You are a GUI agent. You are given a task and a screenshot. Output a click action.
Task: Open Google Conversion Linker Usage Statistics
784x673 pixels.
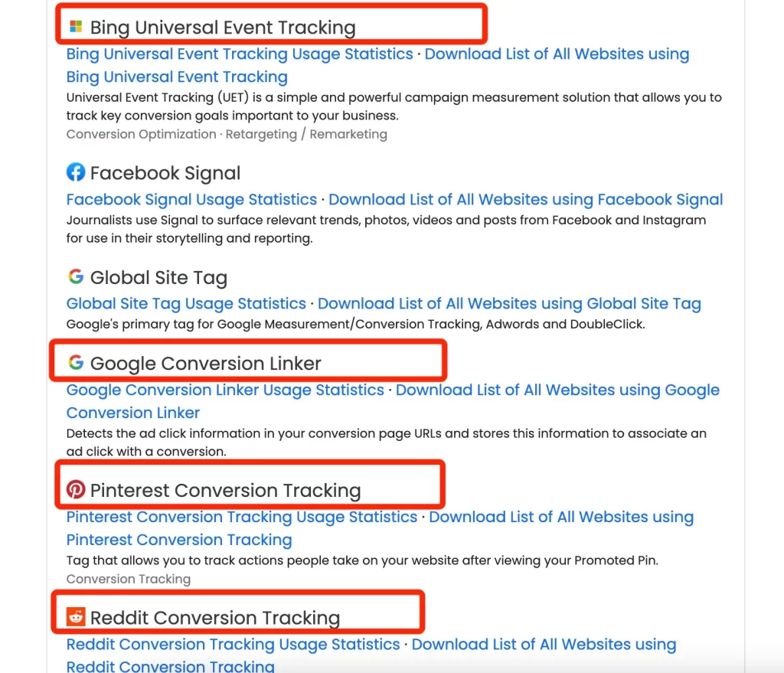(225, 390)
